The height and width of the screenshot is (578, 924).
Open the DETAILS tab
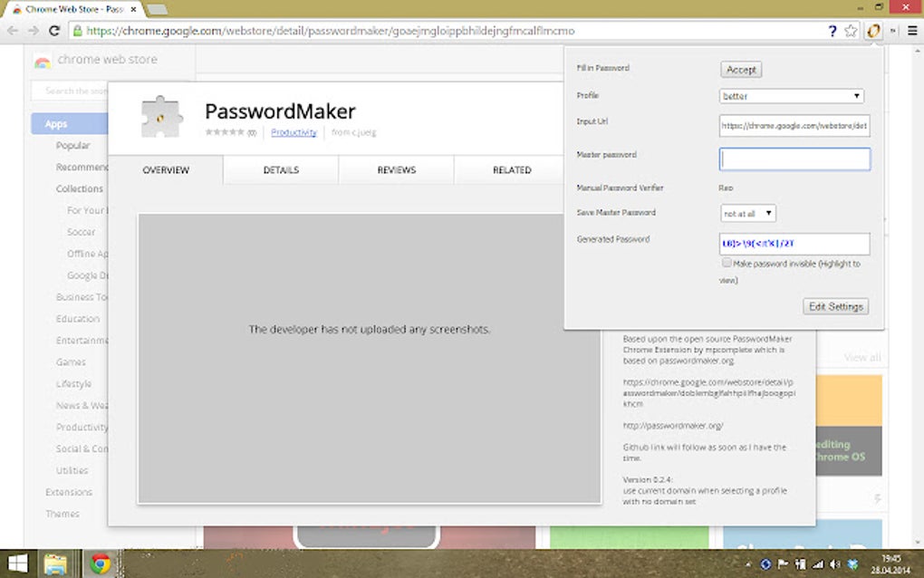point(281,169)
